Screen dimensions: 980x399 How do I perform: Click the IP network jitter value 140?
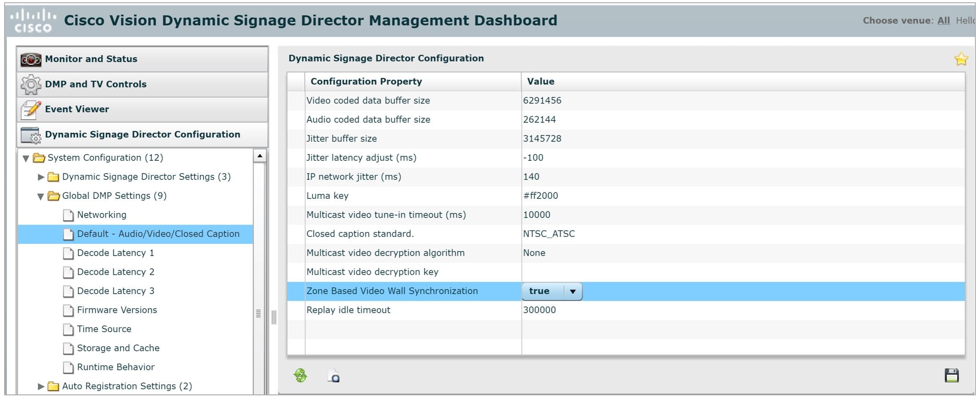coord(531,177)
